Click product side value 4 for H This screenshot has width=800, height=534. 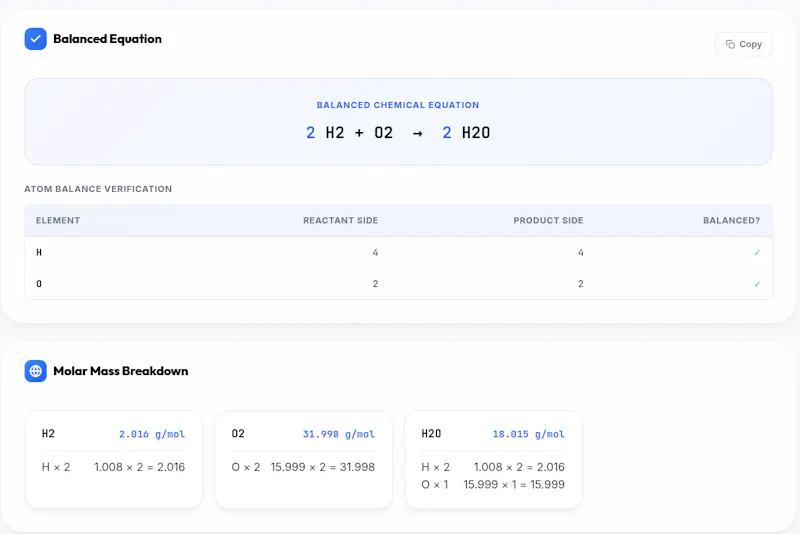click(581, 252)
